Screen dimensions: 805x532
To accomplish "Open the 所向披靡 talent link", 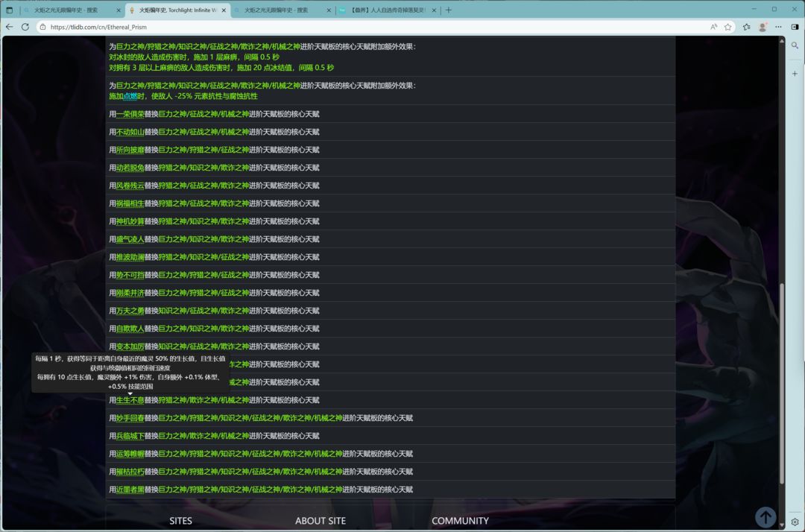I will 130,150.
